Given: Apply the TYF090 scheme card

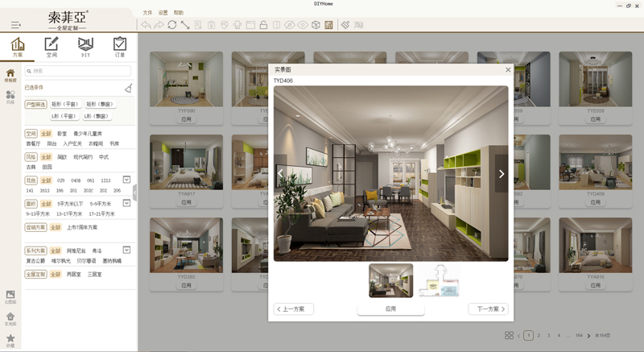Looking at the screenshot, I should tap(187, 119).
